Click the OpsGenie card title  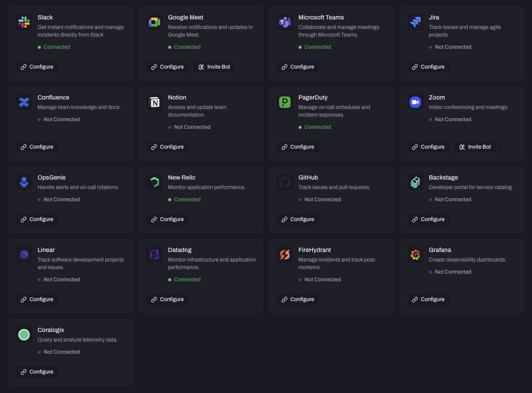click(x=51, y=178)
